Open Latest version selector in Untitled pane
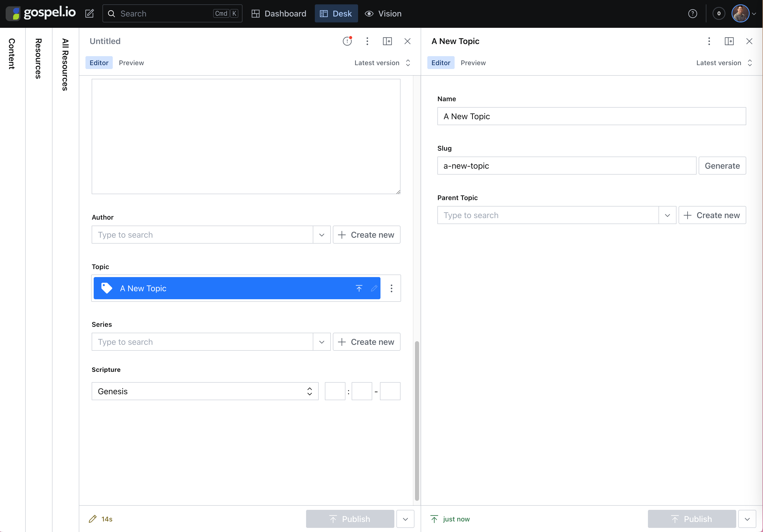This screenshot has height=532, width=763. (383, 63)
